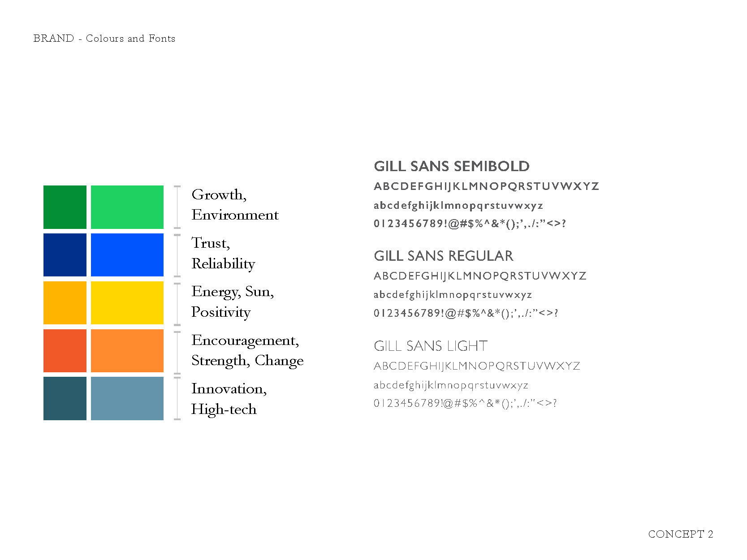Click the 'Innovation, High-tech' label

(229, 399)
